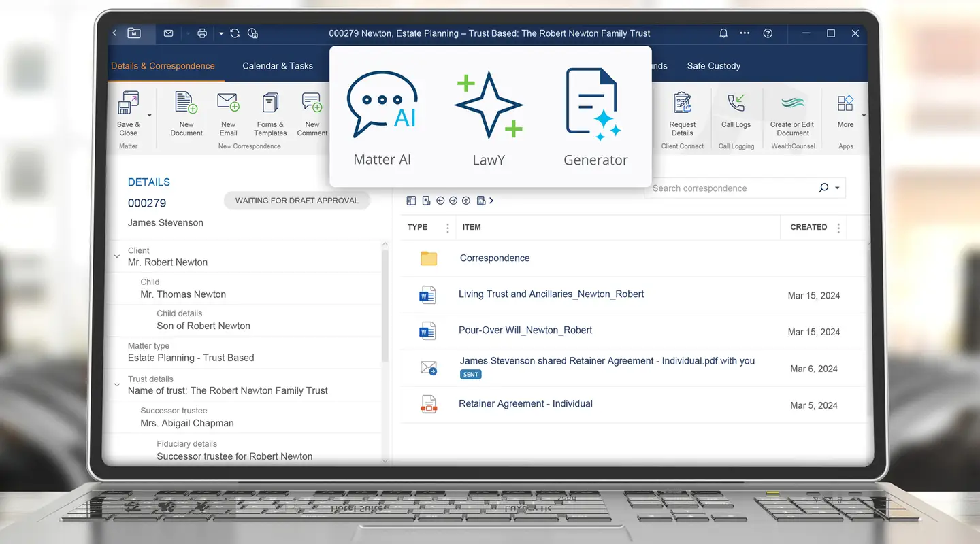Open the Save & Close dropdown arrow

(150, 115)
